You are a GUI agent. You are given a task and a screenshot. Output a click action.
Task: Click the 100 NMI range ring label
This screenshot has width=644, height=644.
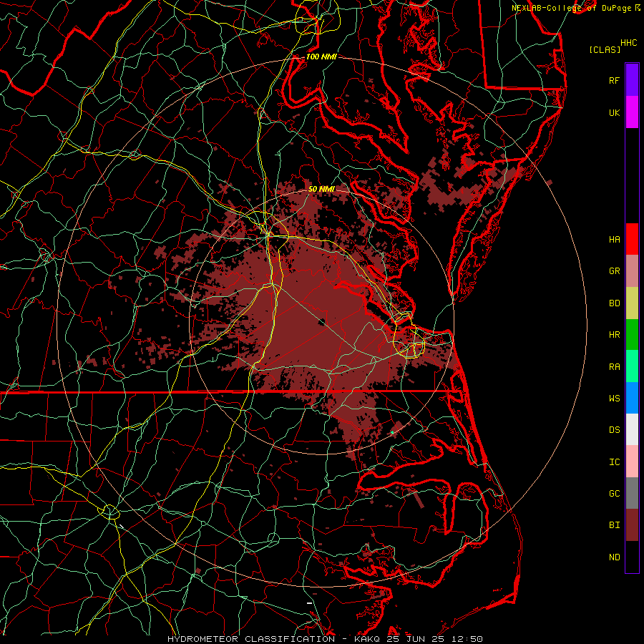(321, 57)
